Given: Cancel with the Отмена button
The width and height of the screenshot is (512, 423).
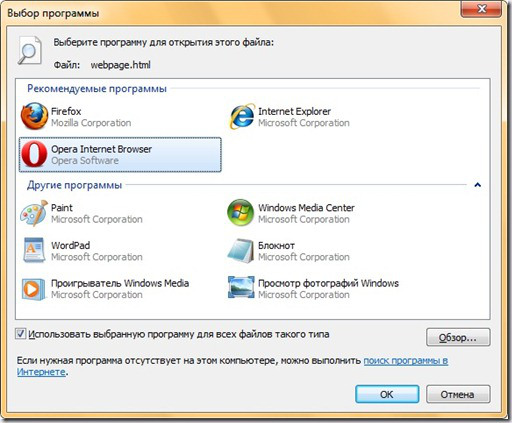Looking at the screenshot, I should (458, 394).
